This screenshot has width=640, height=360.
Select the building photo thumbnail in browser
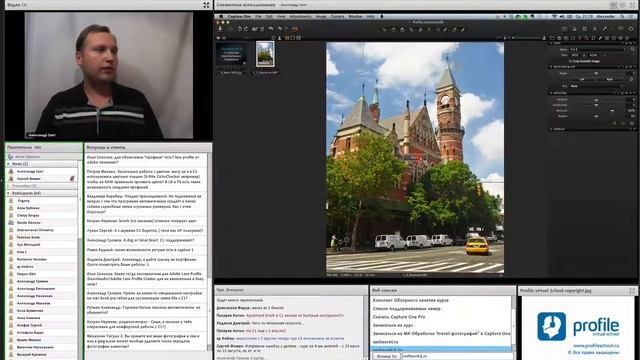click(265, 54)
